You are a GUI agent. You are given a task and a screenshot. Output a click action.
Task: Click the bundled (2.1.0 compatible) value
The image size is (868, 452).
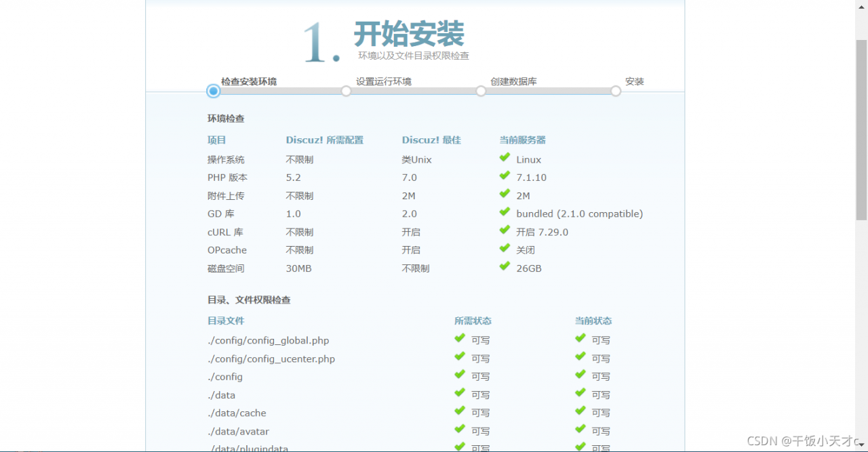click(580, 214)
